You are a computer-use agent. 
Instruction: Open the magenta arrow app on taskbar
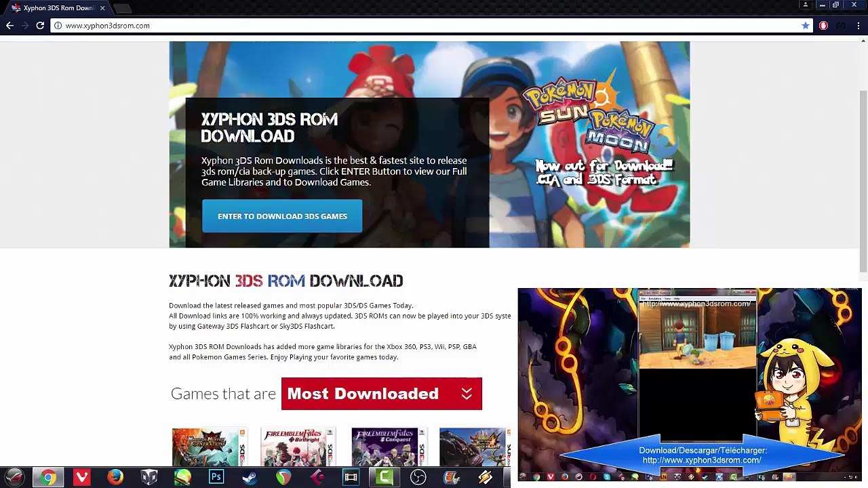pos(317,478)
